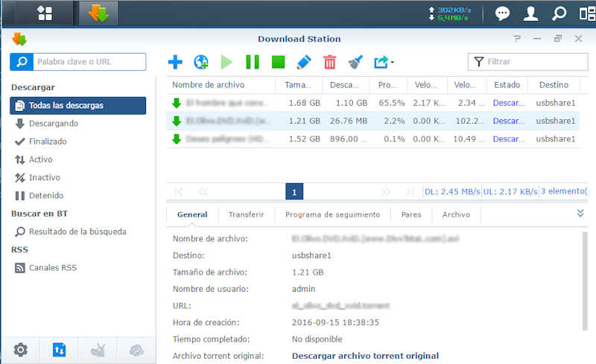Click page number 1 button

[294, 192]
